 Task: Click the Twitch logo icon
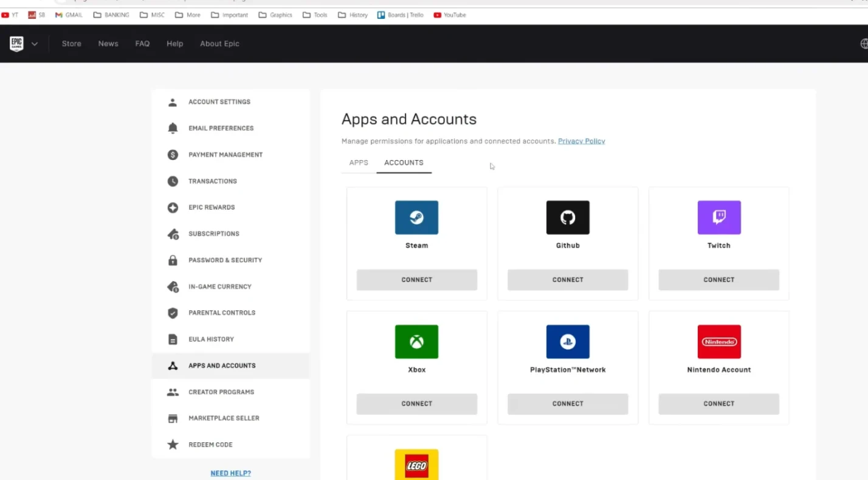click(x=719, y=217)
